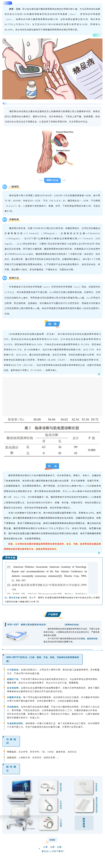The image size is (105, 868).
Task: Click the 表2 临床诊断与肌电图诊断比较 table title
Action: [52, 428]
